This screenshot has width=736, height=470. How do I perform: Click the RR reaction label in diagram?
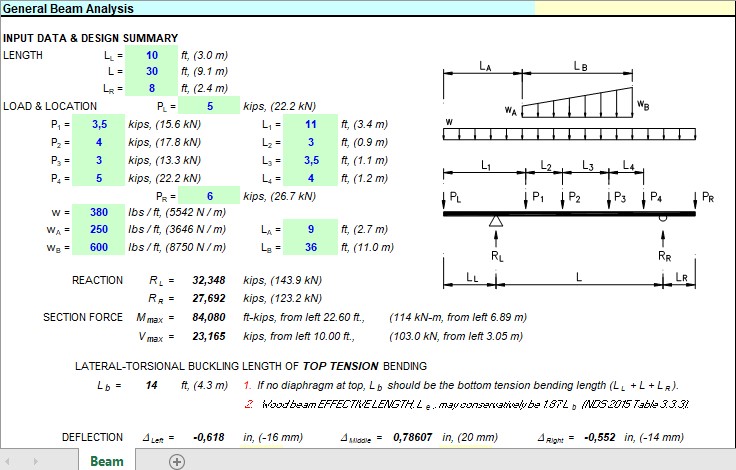coord(664,256)
